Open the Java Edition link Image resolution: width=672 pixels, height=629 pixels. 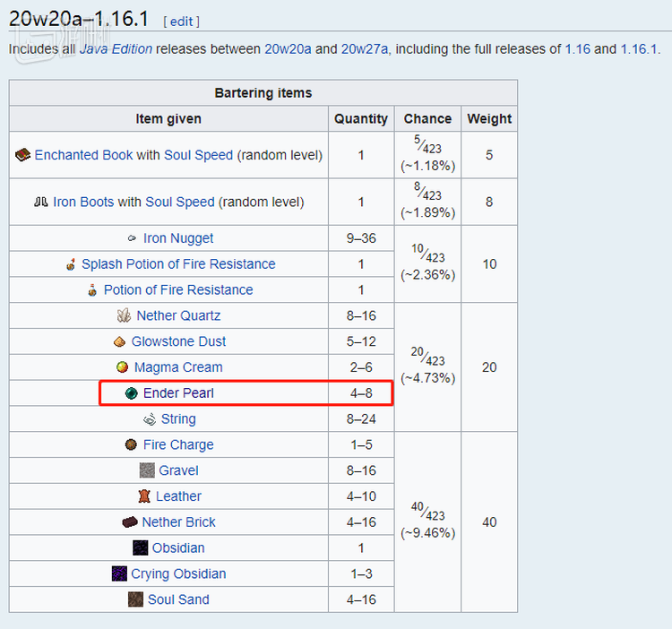pos(116,49)
